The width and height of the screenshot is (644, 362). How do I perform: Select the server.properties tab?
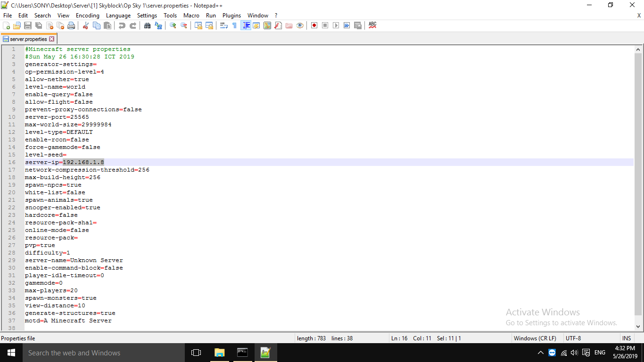click(x=28, y=39)
